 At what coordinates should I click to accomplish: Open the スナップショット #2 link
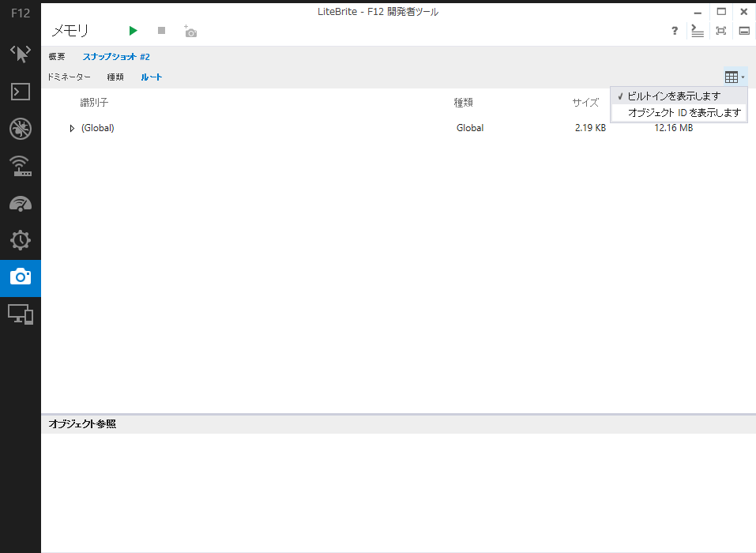click(x=118, y=57)
